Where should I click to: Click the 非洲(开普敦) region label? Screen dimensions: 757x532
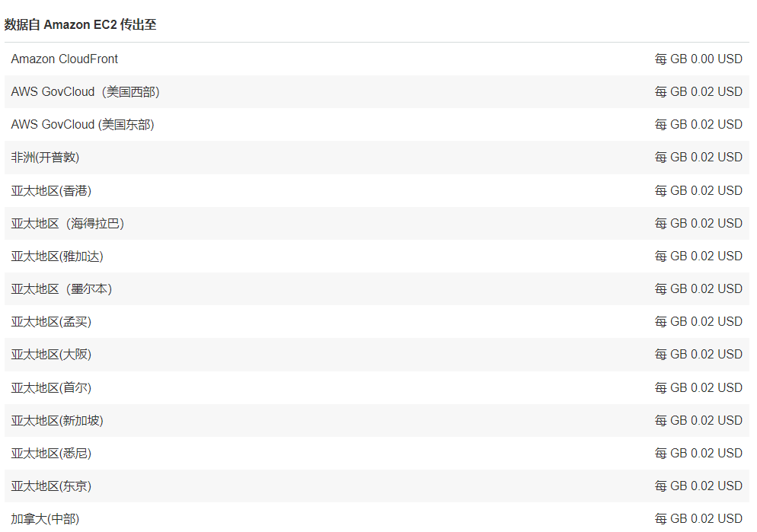(45, 158)
